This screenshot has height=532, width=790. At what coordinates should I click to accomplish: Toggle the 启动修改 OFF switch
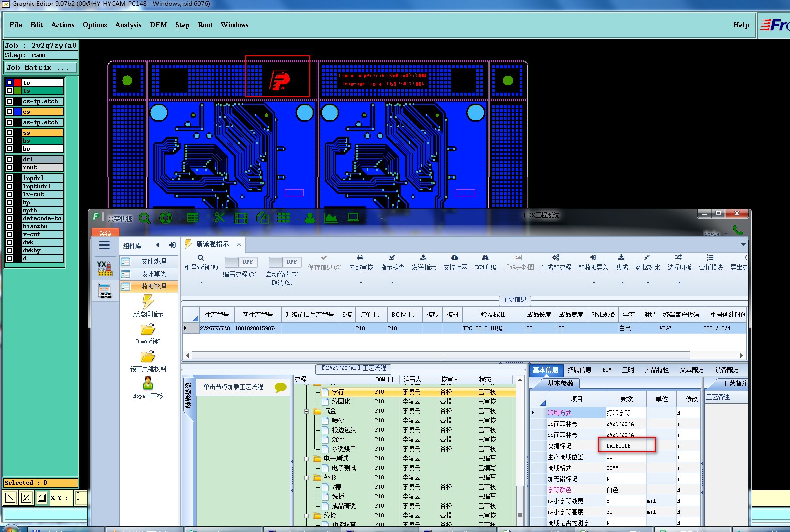coord(284,262)
